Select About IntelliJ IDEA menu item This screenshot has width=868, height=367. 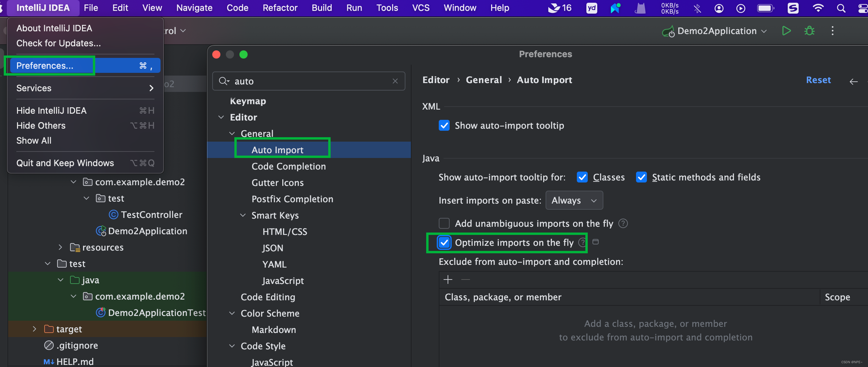[x=85, y=28]
